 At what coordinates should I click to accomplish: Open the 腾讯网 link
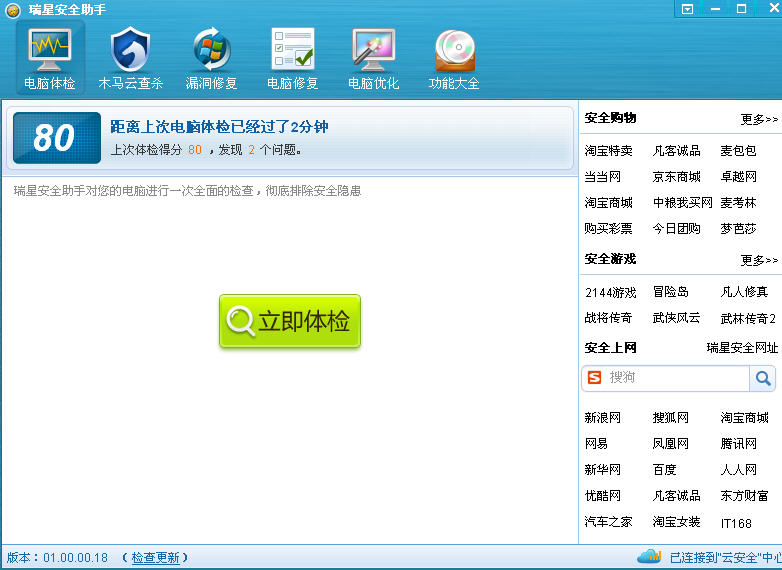point(738,443)
